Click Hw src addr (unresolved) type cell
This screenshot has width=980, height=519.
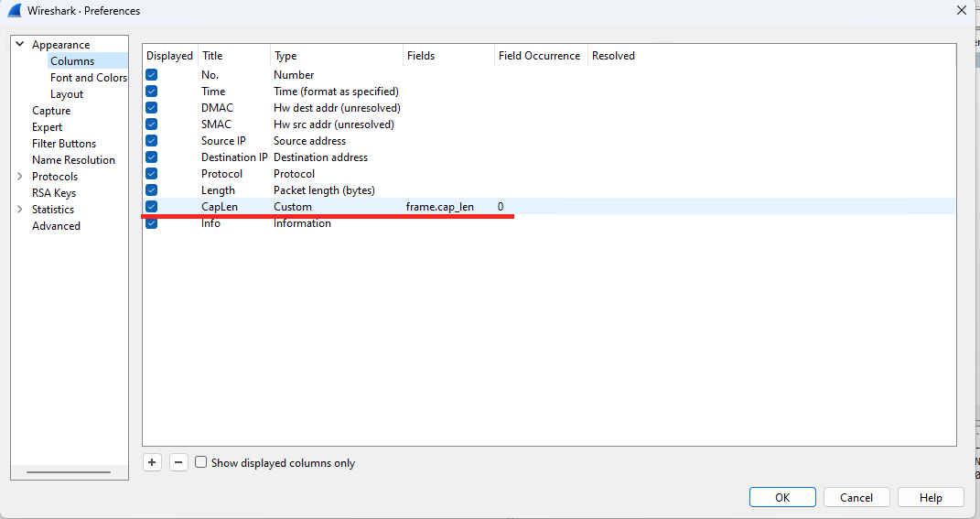(334, 124)
